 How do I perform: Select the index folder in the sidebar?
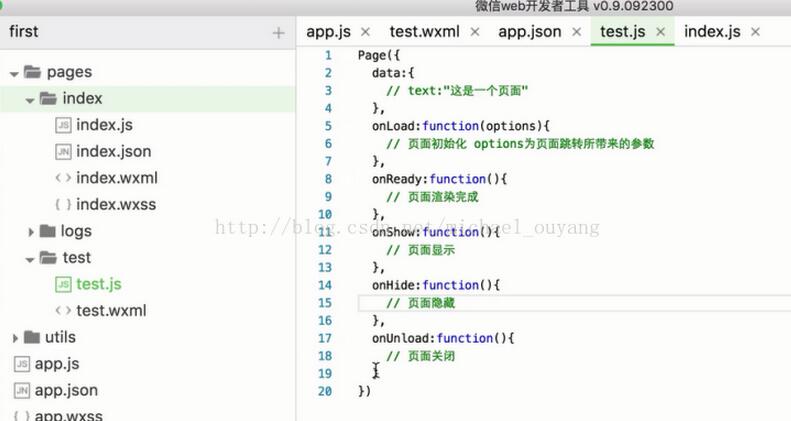pos(82,98)
